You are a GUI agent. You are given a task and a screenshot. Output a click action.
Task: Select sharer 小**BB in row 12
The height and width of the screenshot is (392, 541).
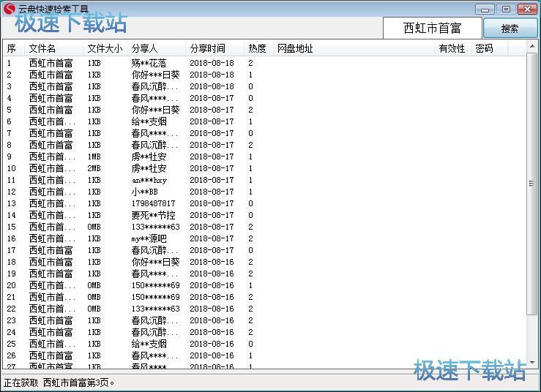[x=144, y=192]
